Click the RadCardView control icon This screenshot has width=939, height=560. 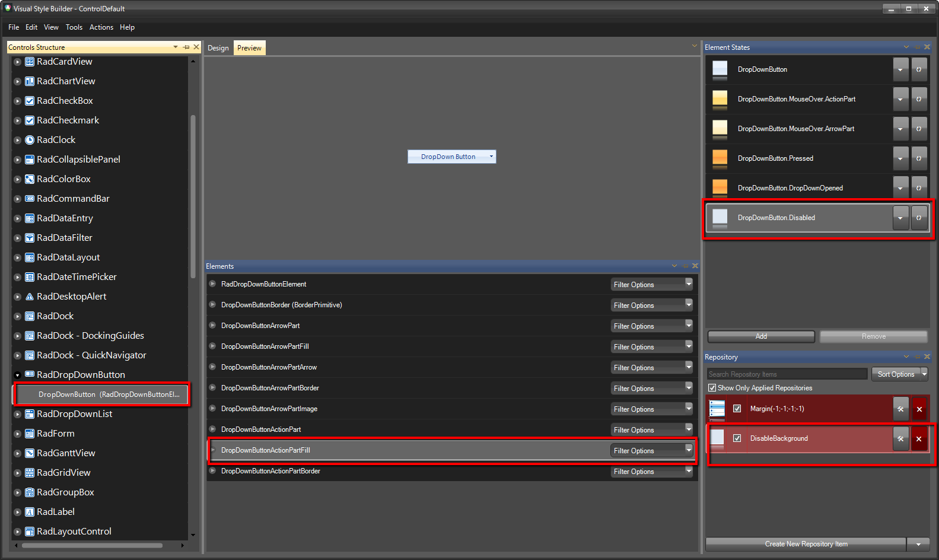pyautogui.click(x=30, y=62)
